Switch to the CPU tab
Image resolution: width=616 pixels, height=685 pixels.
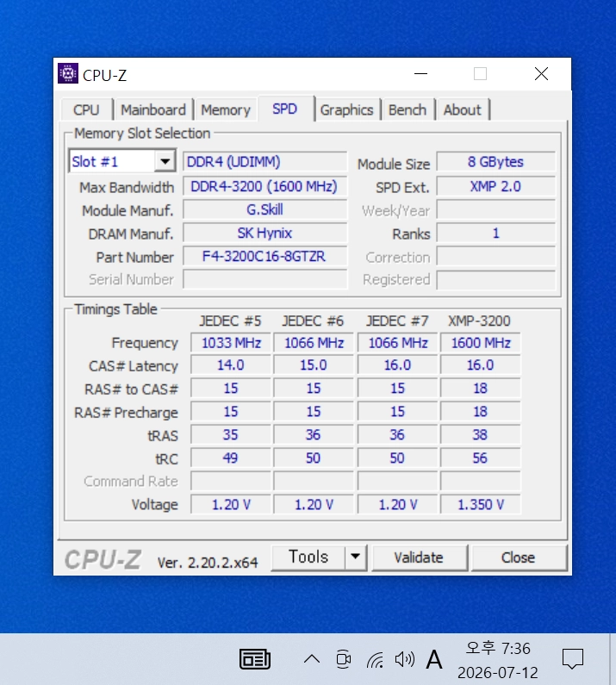86,109
